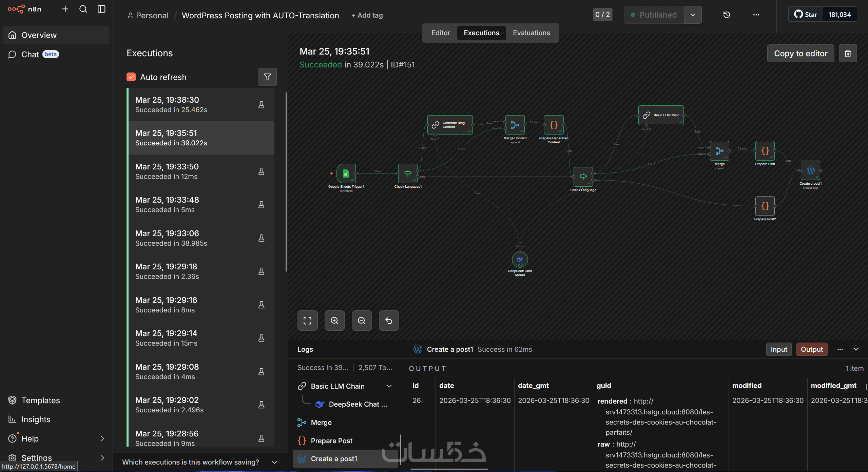The width and height of the screenshot is (868, 472).
Task: Collapse the Basic LLM Chain log entry
Action: (389, 386)
